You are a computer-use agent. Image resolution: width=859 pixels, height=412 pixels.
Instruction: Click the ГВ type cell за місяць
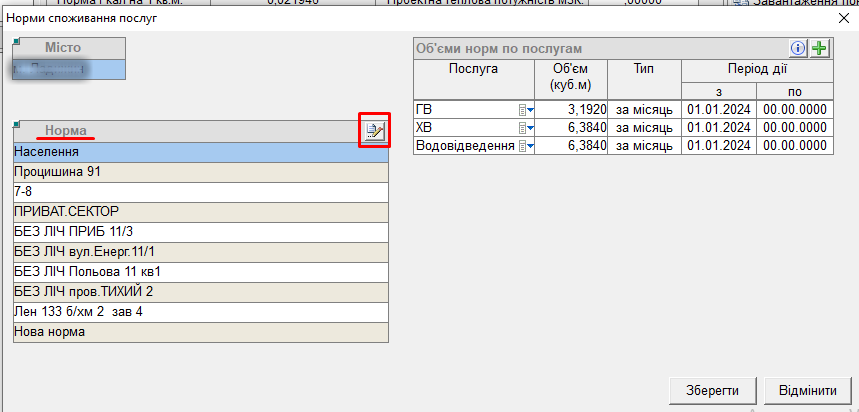(644, 110)
